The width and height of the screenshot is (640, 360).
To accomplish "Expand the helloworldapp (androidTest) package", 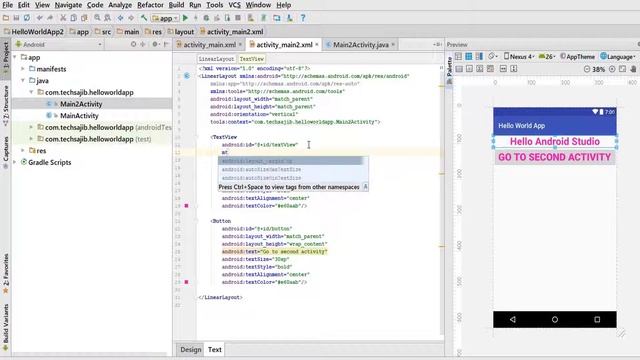I will click(x=31, y=127).
